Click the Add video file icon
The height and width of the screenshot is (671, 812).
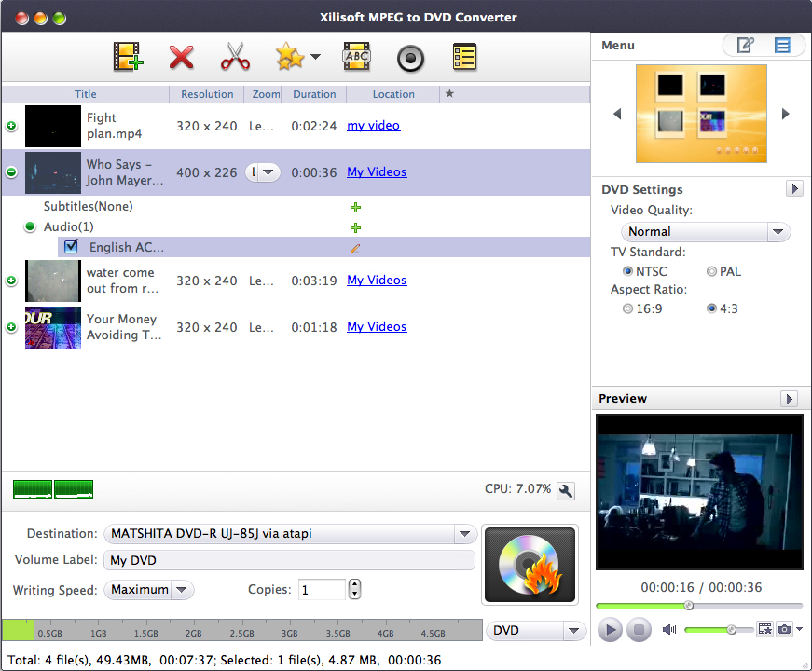click(x=128, y=58)
